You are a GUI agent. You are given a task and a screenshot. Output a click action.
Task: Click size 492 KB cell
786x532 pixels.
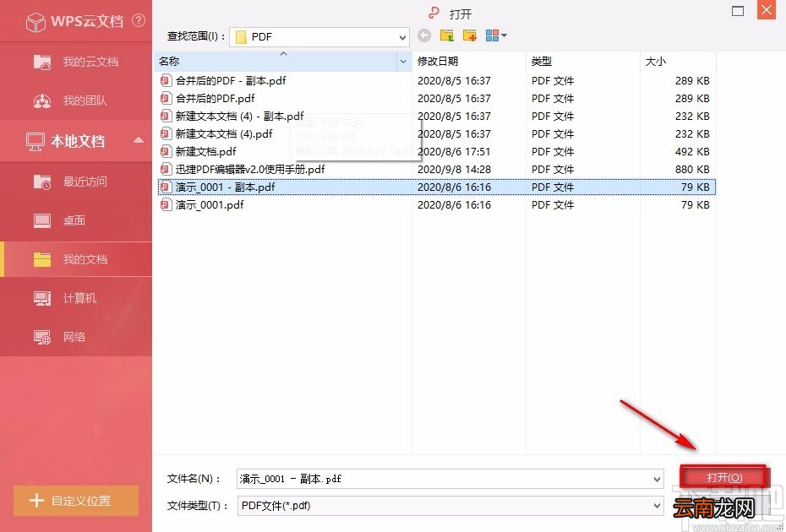click(692, 151)
